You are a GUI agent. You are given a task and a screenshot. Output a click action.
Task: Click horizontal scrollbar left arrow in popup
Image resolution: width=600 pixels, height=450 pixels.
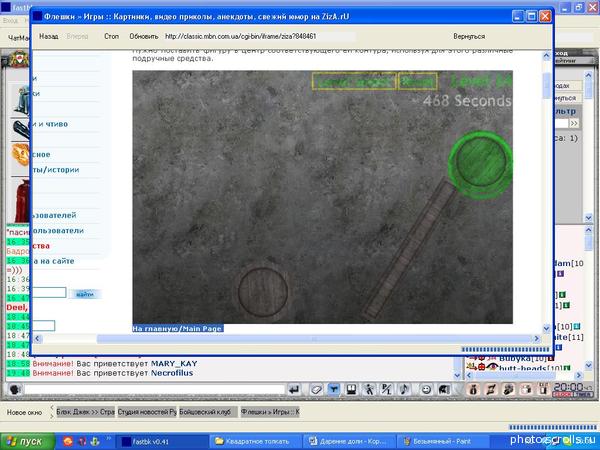[38, 339]
